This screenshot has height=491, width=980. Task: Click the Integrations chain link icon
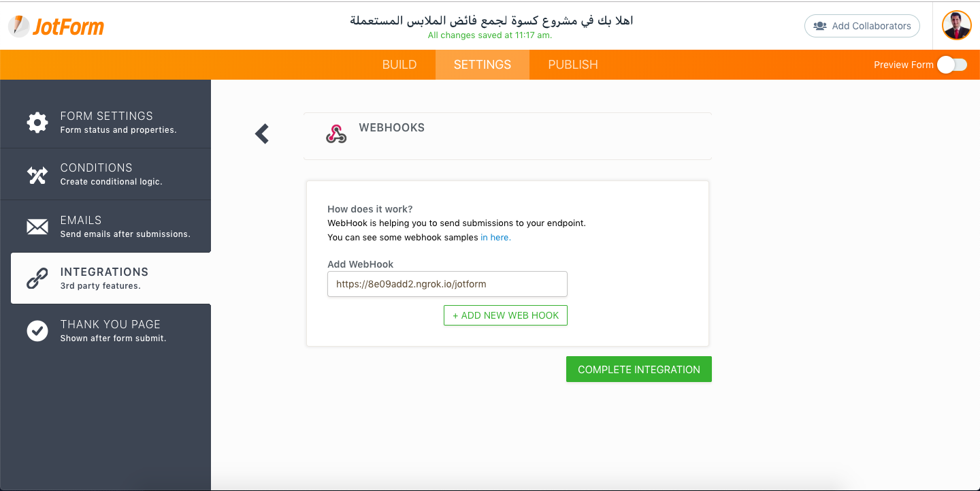pos(37,279)
